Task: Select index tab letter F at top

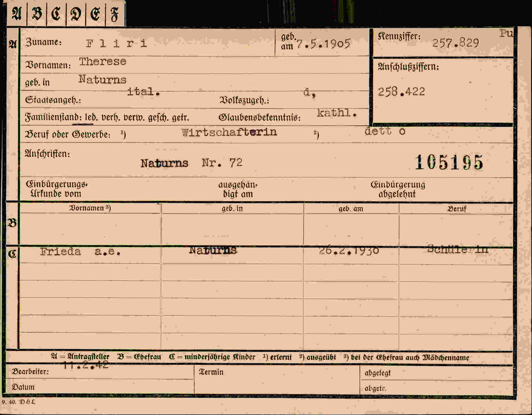Action: pos(115,14)
